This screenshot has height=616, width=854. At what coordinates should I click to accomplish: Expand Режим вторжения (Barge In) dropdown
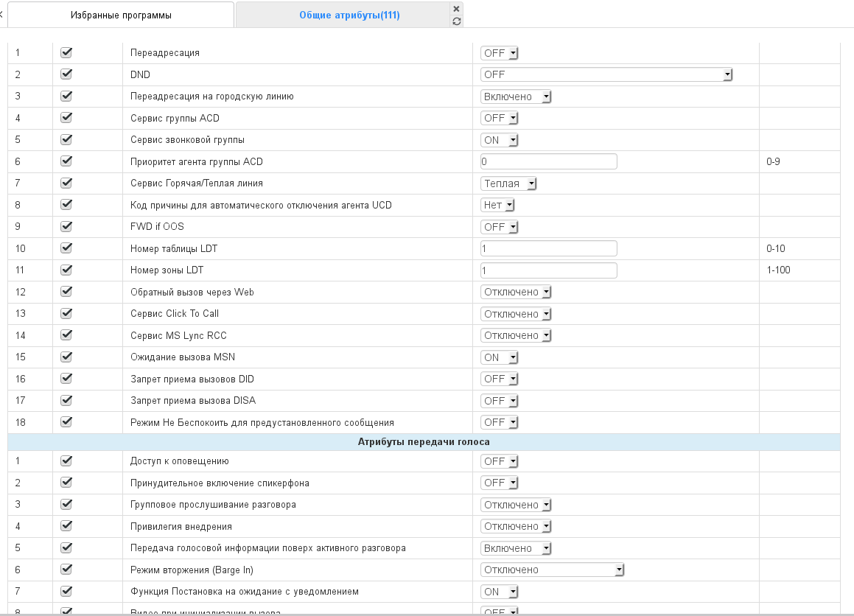pos(552,570)
